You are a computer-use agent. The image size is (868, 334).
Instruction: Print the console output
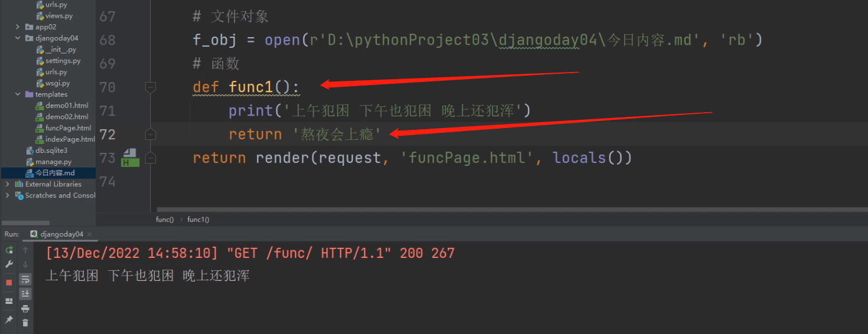(x=25, y=308)
